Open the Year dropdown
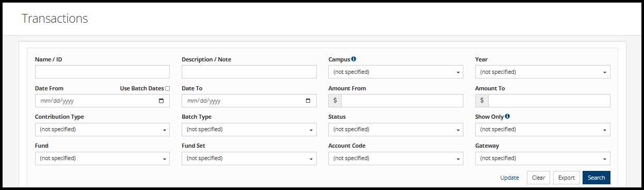 coord(542,72)
